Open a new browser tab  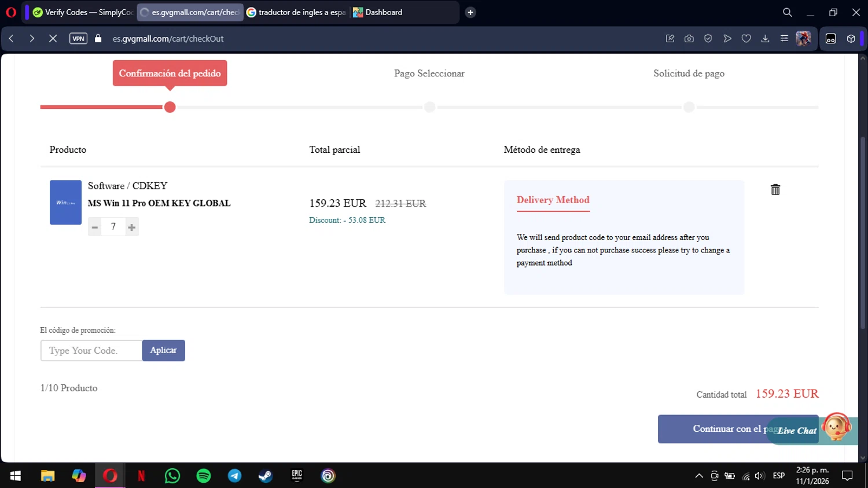(470, 12)
